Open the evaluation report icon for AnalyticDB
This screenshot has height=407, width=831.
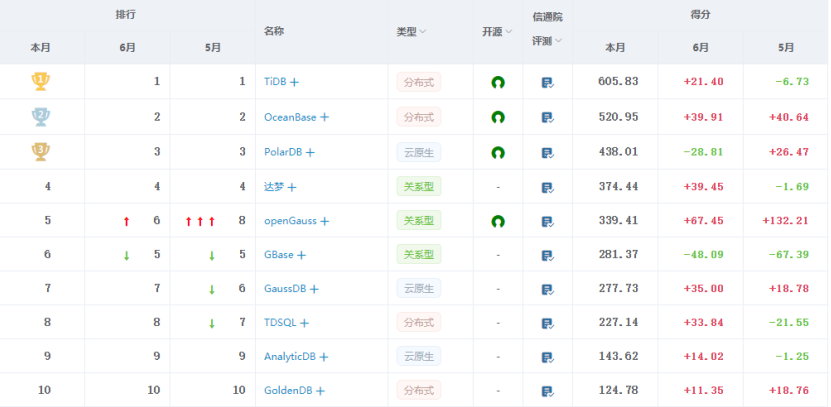pos(547,357)
